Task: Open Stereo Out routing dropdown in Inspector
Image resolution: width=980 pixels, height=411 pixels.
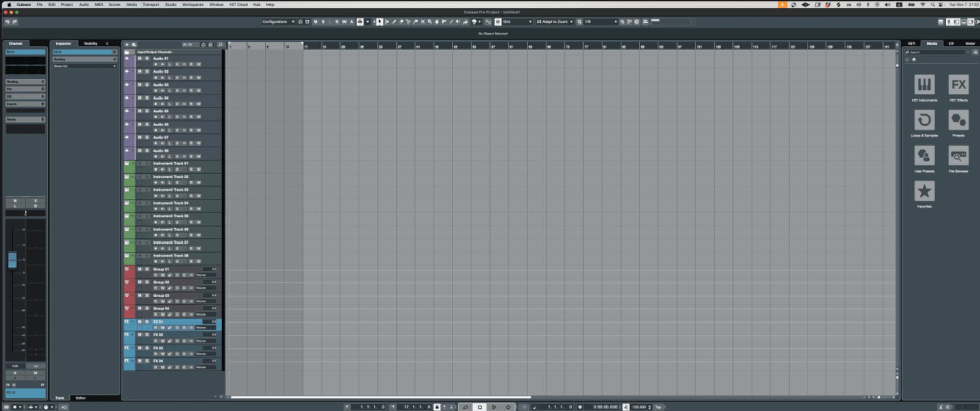Action: 85,66
